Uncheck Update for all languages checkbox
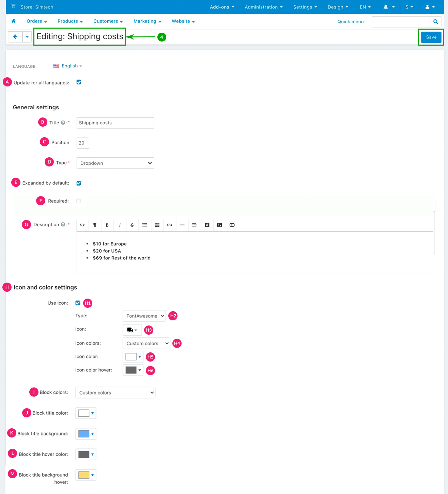Image resolution: width=448 pixels, height=494 pixels. tap(79, 82)
